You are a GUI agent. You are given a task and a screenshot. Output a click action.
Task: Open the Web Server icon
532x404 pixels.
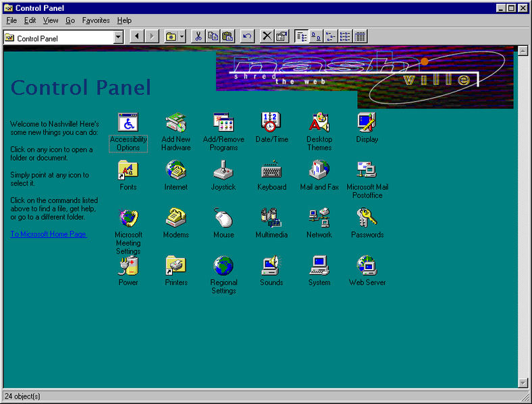(367, 266)
